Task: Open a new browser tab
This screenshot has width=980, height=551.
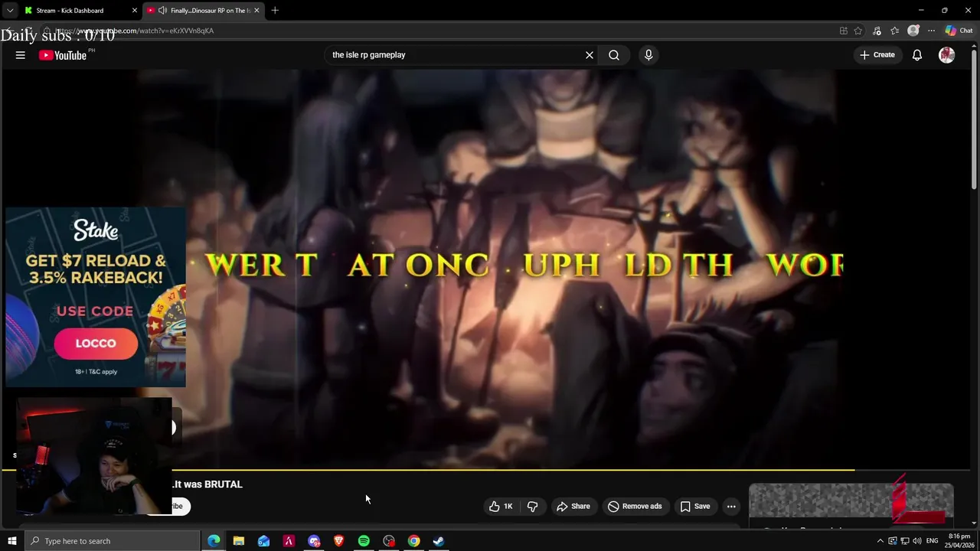Action: tap(275, 11)
